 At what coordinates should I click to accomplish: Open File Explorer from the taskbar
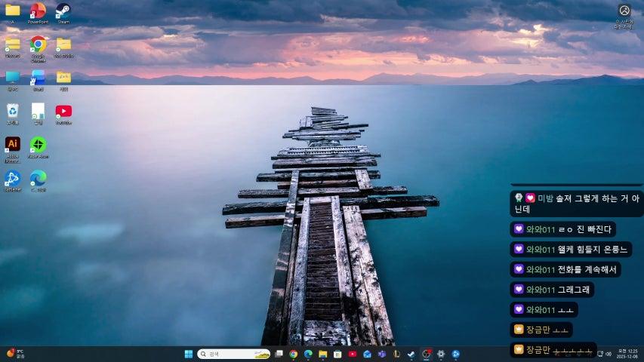[x=322, y=354]
